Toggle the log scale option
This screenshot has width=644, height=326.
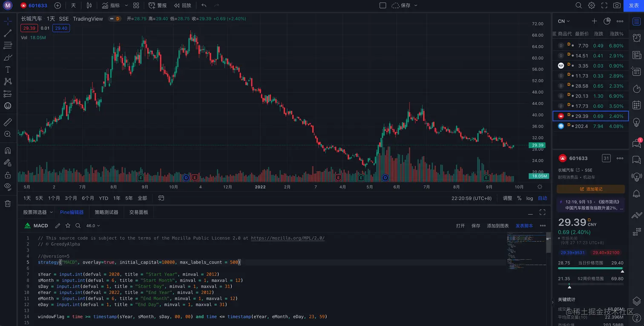529,198
